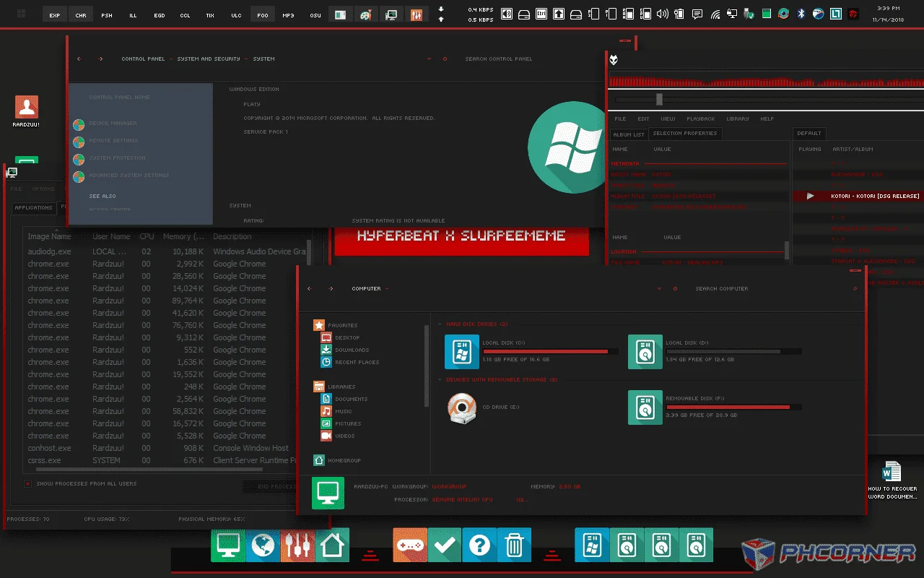Image resolution: width=924 pixels, height=578 pixels.
Task: Open the mixer sliders icon in the dock
Action: coord(297,545)
